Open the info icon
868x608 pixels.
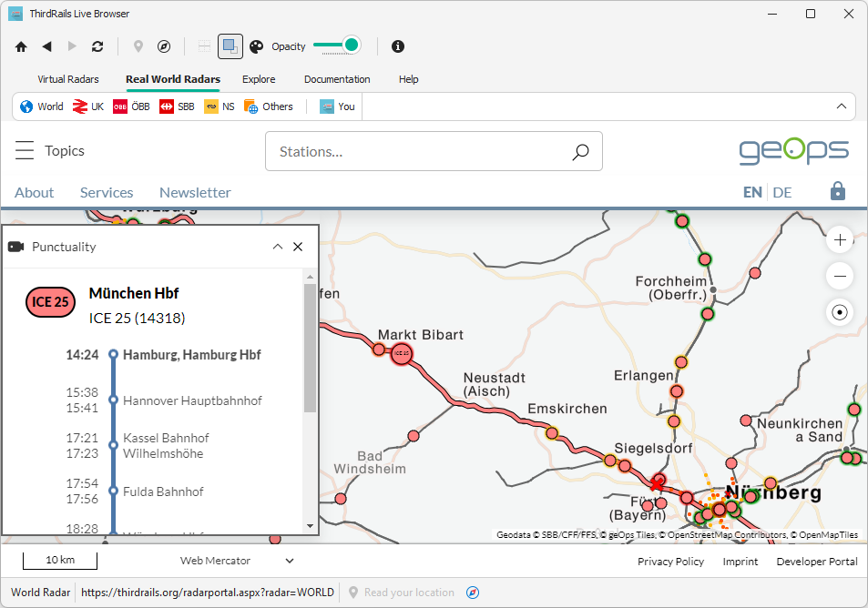(x=397, y=46)
